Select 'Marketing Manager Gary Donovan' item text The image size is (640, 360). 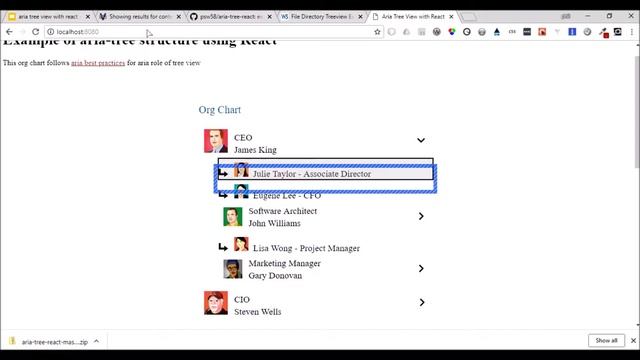click(284, 269)
